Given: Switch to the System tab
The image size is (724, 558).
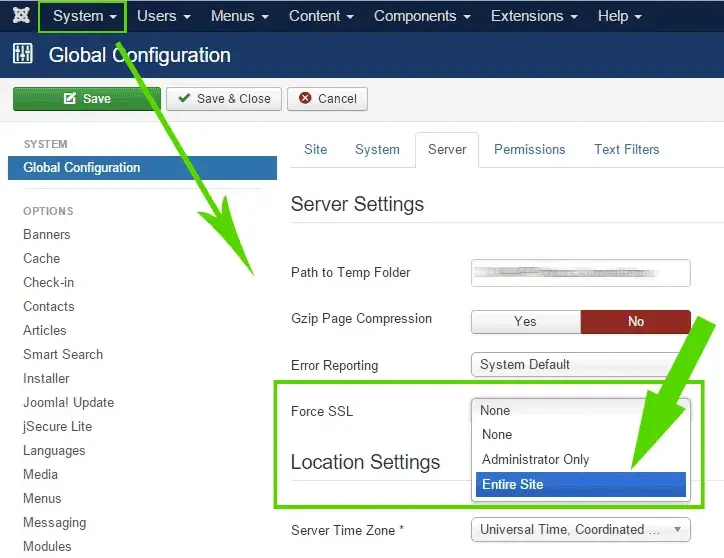Looking at the screenshot, I should [x=377, y=150].
